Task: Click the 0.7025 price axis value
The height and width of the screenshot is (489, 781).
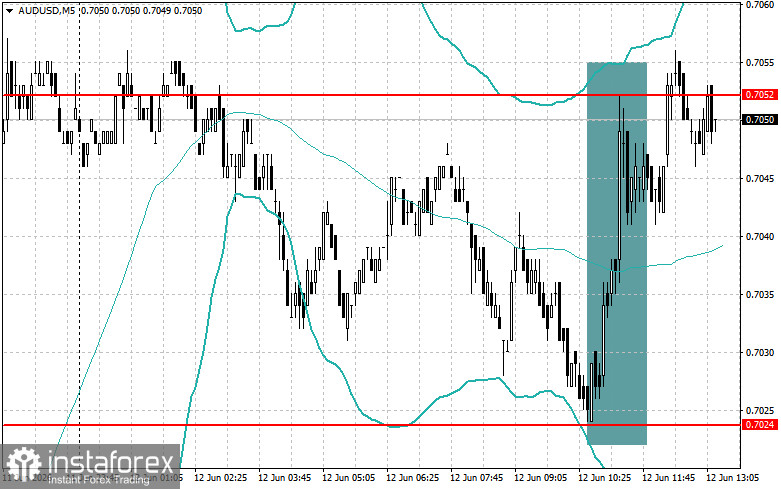Action: click(x=760, y=411)
